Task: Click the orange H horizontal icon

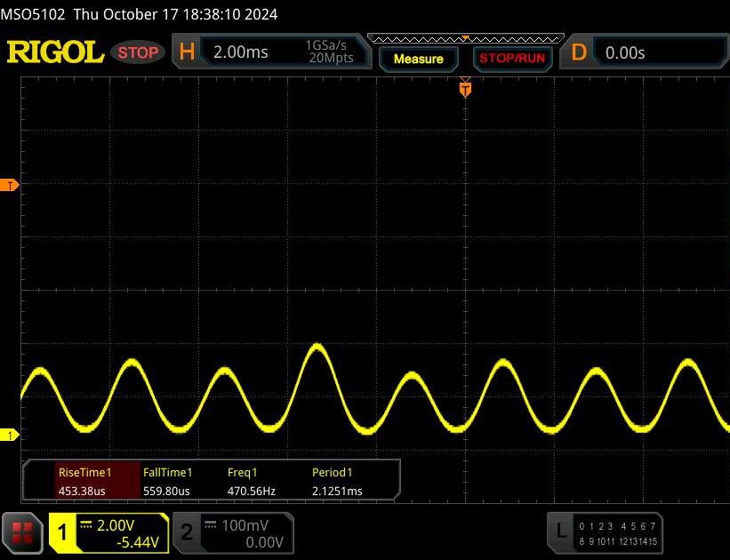Action: pos(186,52)
